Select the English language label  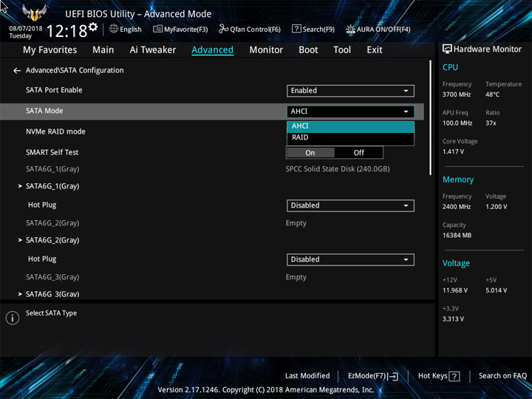point(131,29)
